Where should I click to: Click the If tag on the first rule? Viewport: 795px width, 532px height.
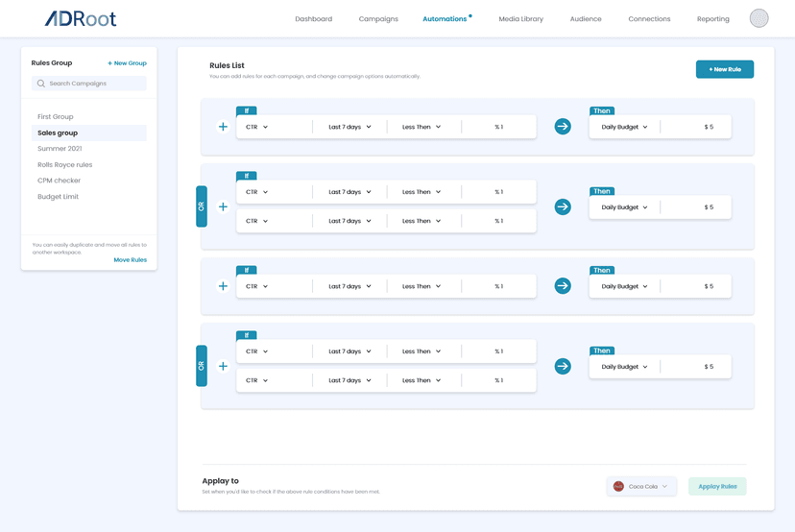click(247, 110)
